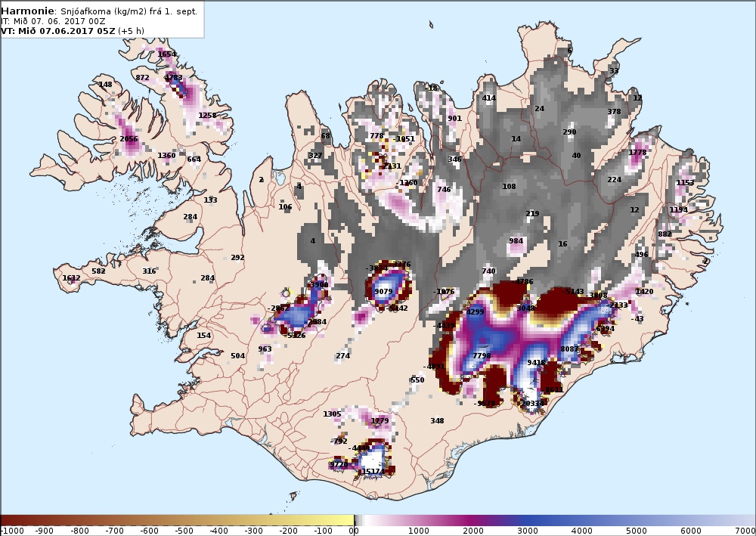
Task: Click the value 133 on the map
Action: click(210, 200)
